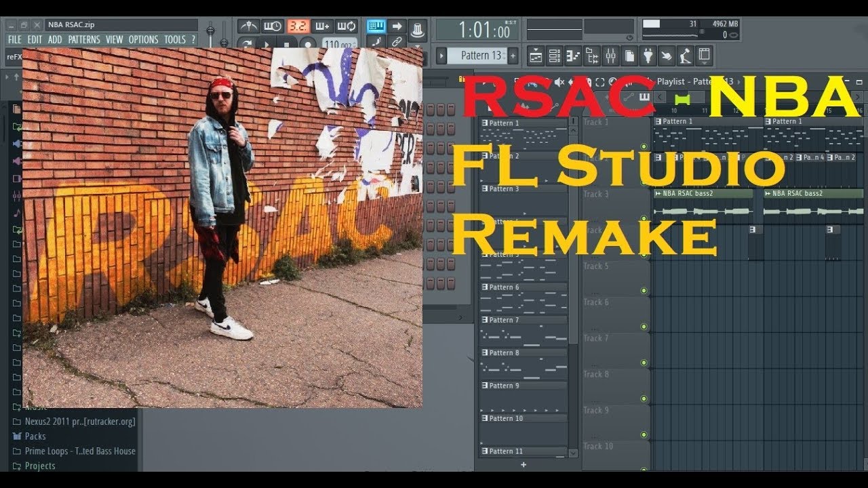
Task: Open the FILE menu
Action: point(14,40)
